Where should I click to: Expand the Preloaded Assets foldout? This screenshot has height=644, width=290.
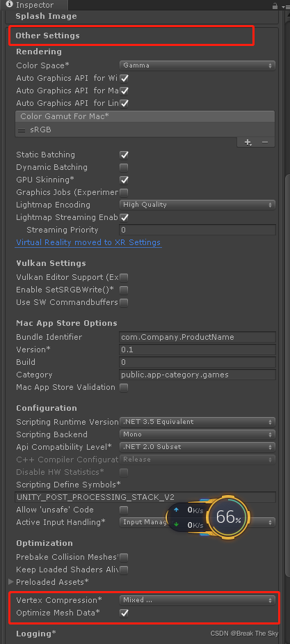pos(11,582)
